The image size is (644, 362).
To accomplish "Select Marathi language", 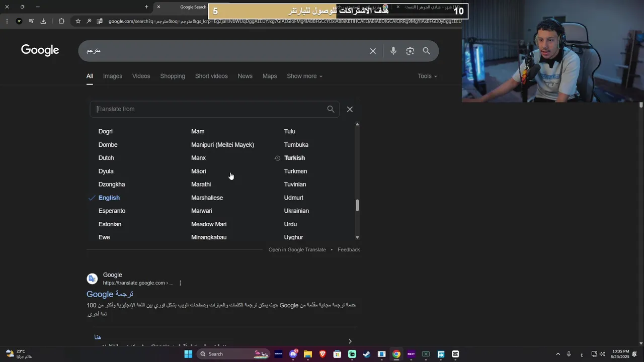I will pos(201,185).
